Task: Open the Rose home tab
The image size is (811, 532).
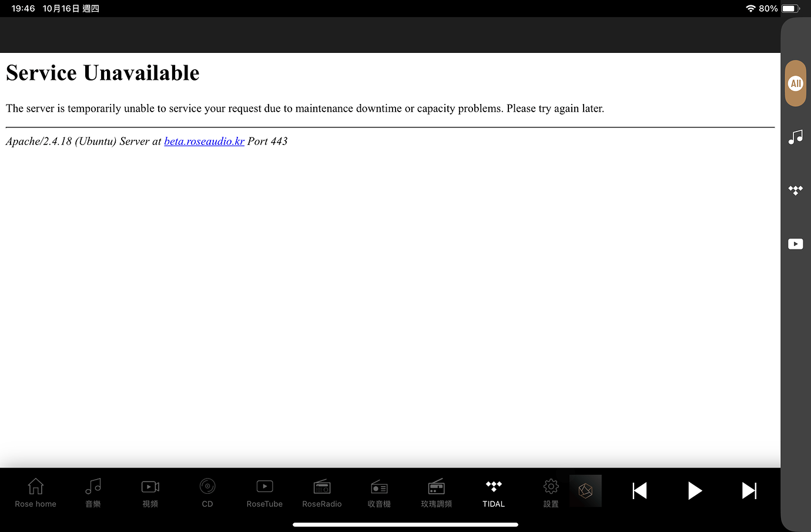Action: tap(35, 492)
